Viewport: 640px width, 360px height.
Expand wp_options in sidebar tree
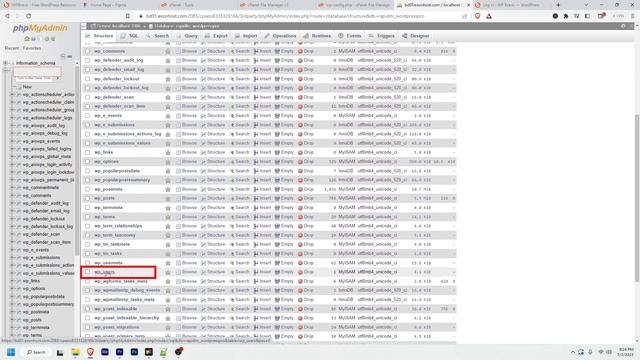pyautogui.click(x=12, y=289)
